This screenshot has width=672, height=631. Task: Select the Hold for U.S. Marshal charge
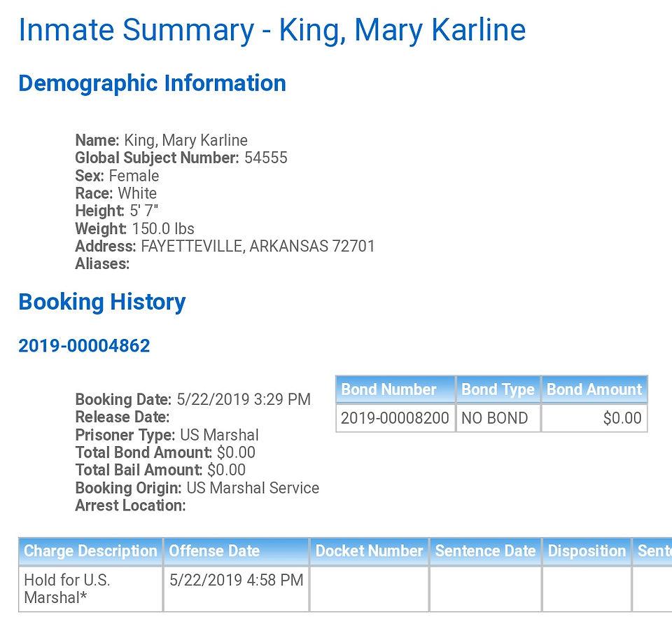pos(67,588)
